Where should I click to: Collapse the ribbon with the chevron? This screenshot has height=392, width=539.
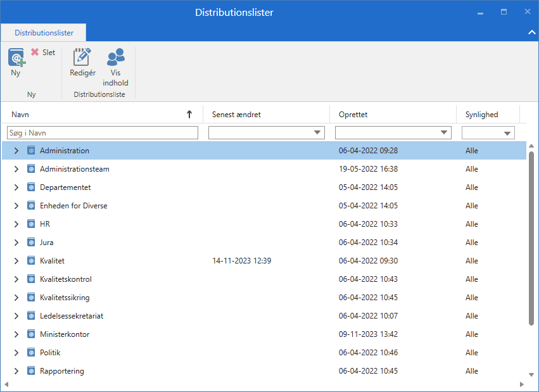pos(531,32)
